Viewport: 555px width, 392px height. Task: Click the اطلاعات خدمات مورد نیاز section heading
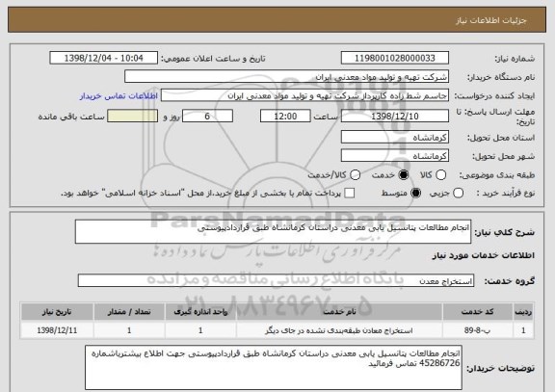(x=483, y=255)
